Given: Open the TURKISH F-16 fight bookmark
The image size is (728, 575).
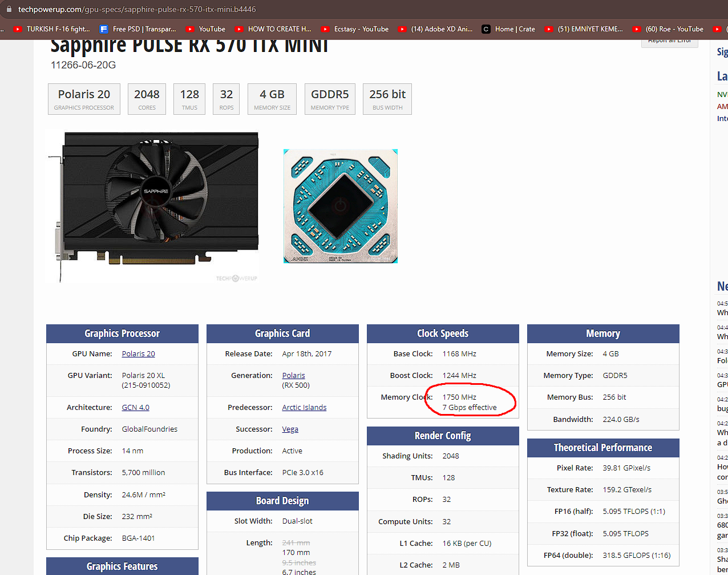Looking at the screenshot, I should click(51, 29).
